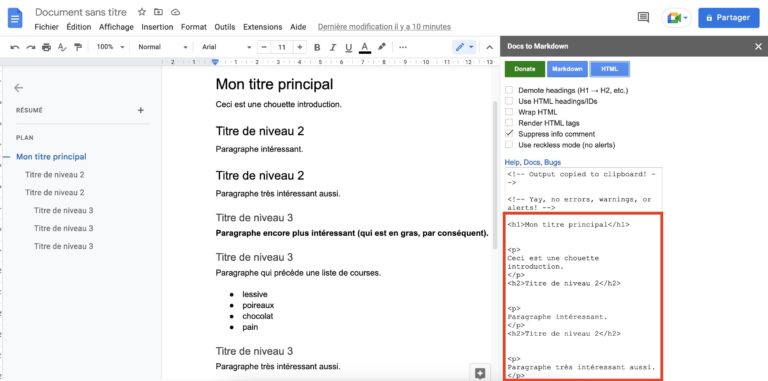This screenshot has height=381, width=768.
Task: Open Help link in sidebar
Action: tap(512, 162)
